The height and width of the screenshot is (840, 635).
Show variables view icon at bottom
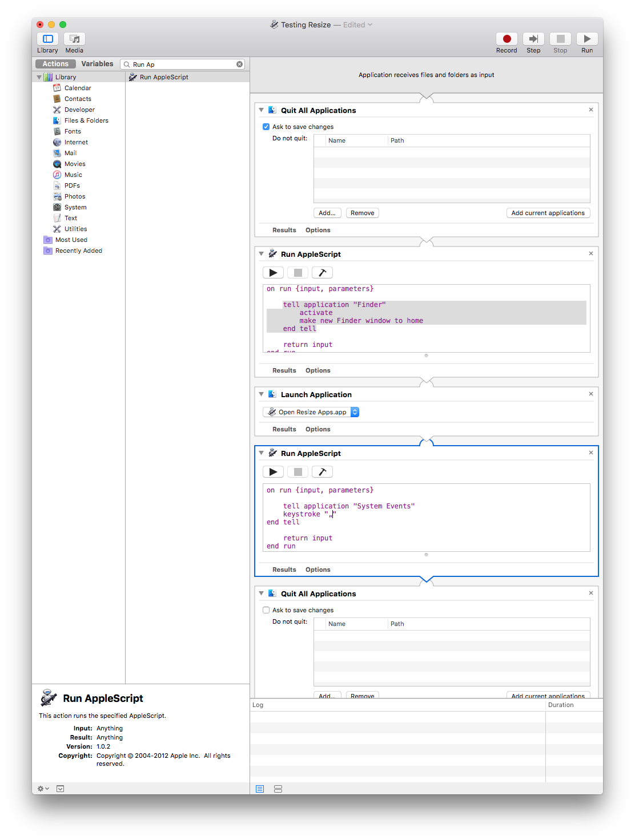(278, 789)
